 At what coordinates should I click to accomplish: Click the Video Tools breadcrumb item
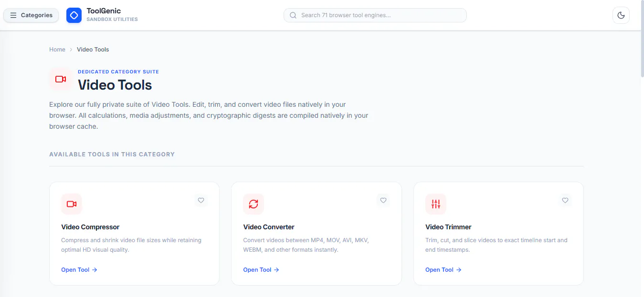(93, 50)
